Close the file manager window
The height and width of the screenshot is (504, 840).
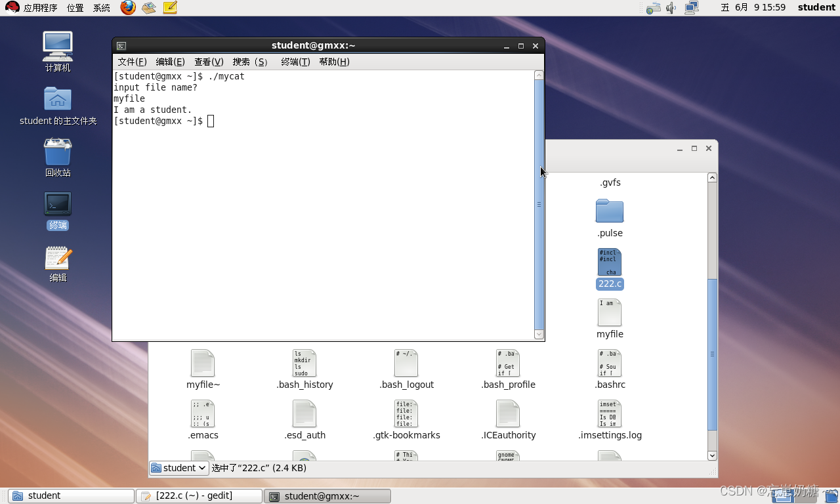(709, 149)
